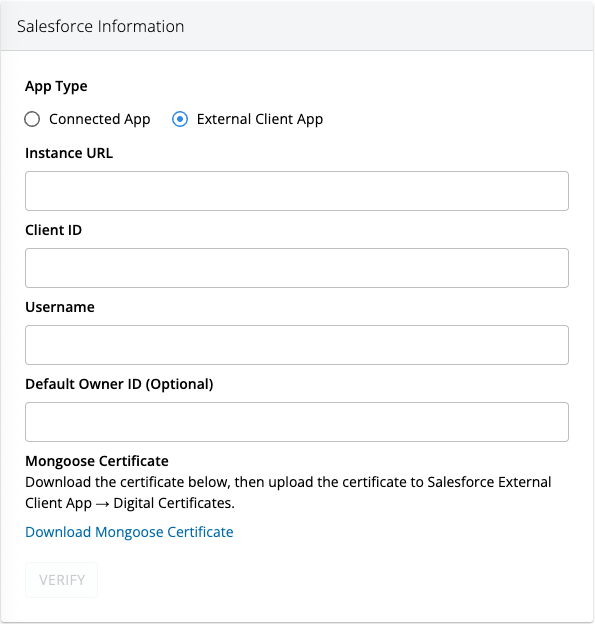Click the Client ID label
595x624 pixels.
pos(53,230)
